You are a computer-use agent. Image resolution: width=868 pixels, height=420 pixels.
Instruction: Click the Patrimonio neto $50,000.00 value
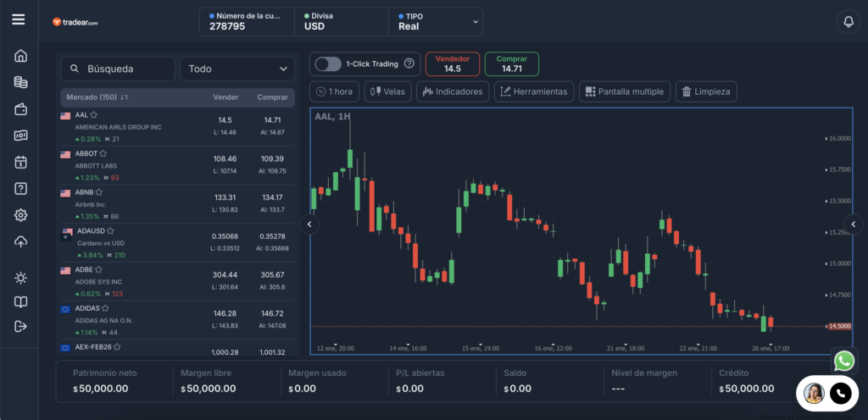click(x=101, y=389)
